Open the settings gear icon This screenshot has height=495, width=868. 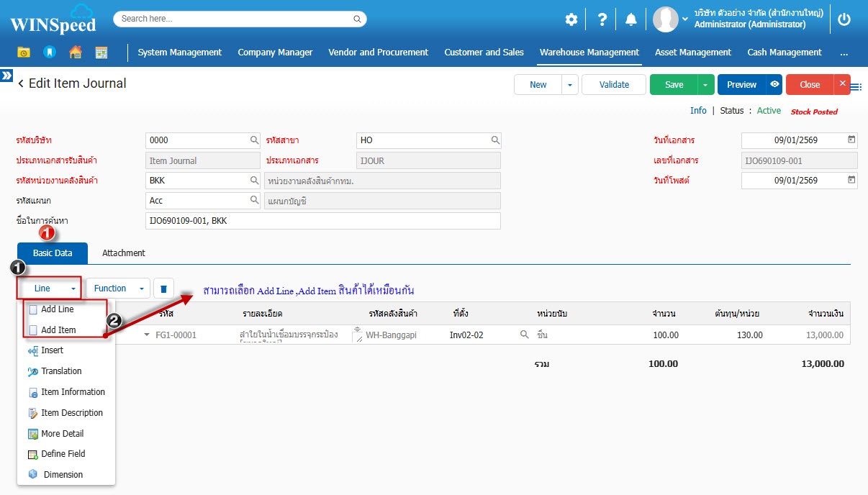571,20
